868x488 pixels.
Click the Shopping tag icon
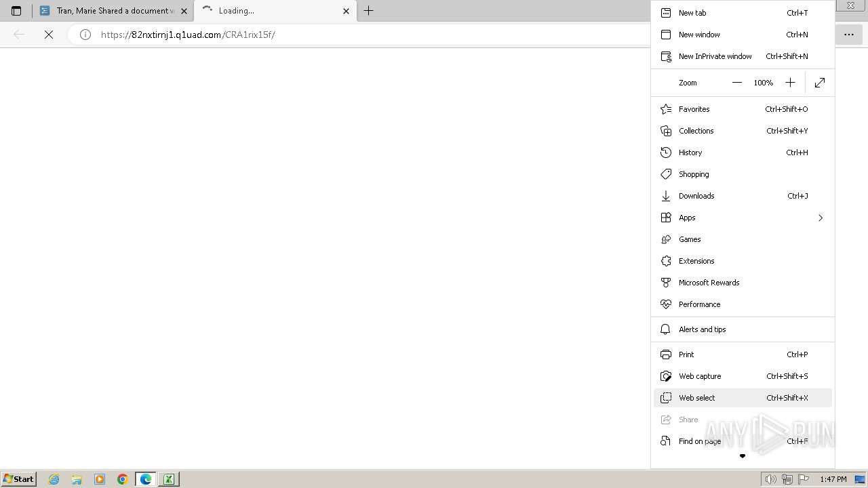point(666,174)
